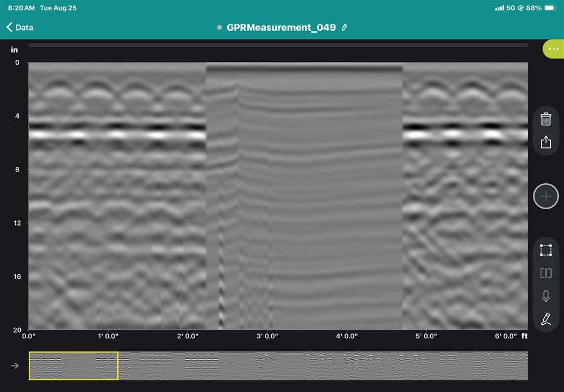Image resolution: width=564 pixels, height=392 pixels.
Task: Tap the 'ft' distance unit label
Action: 525,336
